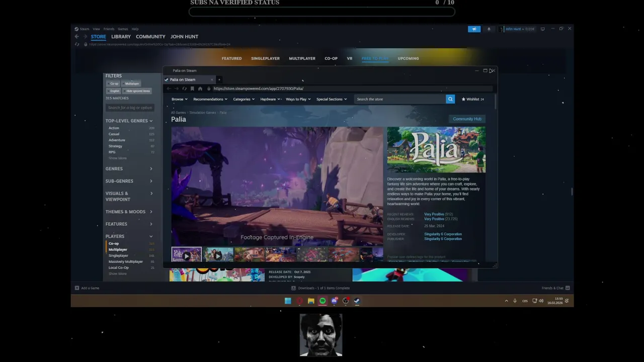Expand the Genres filter section
The width and height of the screenshot is (644, 362).
[x=129, y=169]
